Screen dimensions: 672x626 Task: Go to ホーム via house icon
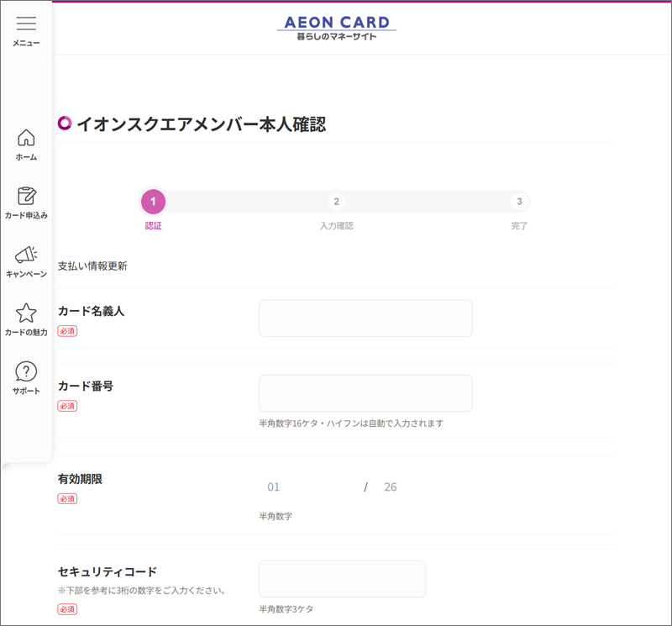pyautogui.click(x=26, y=138)
